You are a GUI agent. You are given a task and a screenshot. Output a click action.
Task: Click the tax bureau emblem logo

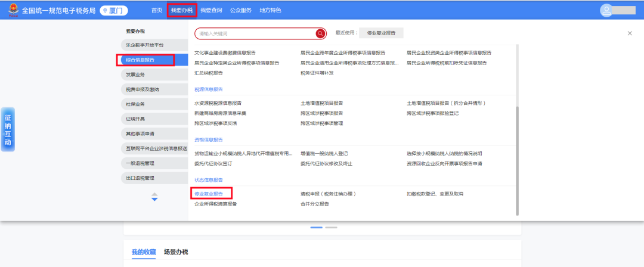pyautogui.click(x=14, y=10)
